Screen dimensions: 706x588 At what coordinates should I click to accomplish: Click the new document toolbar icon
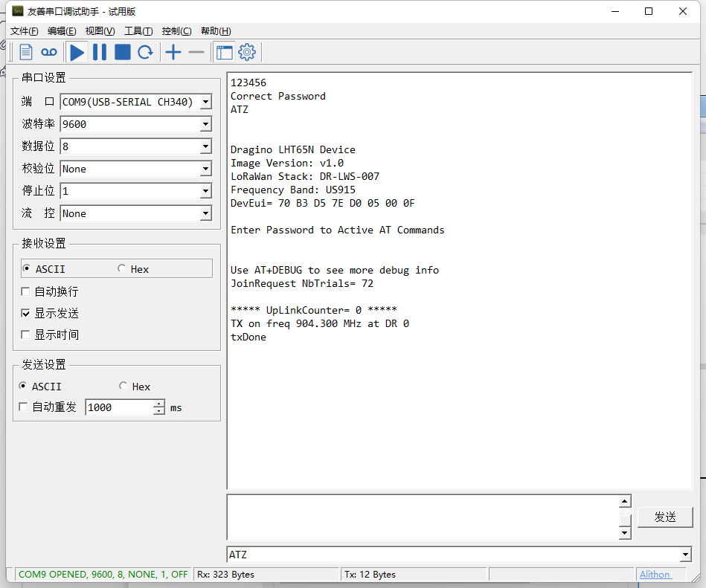[26, 52]
